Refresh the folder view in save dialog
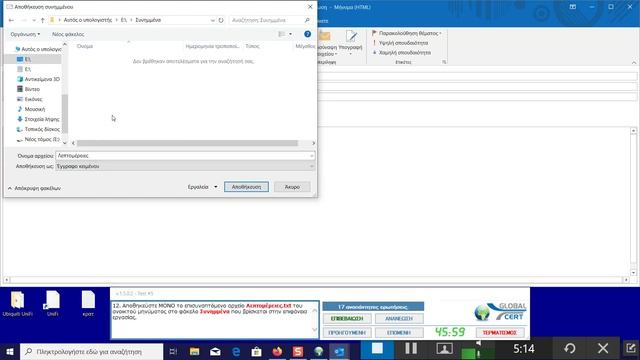 click(221, 20)
